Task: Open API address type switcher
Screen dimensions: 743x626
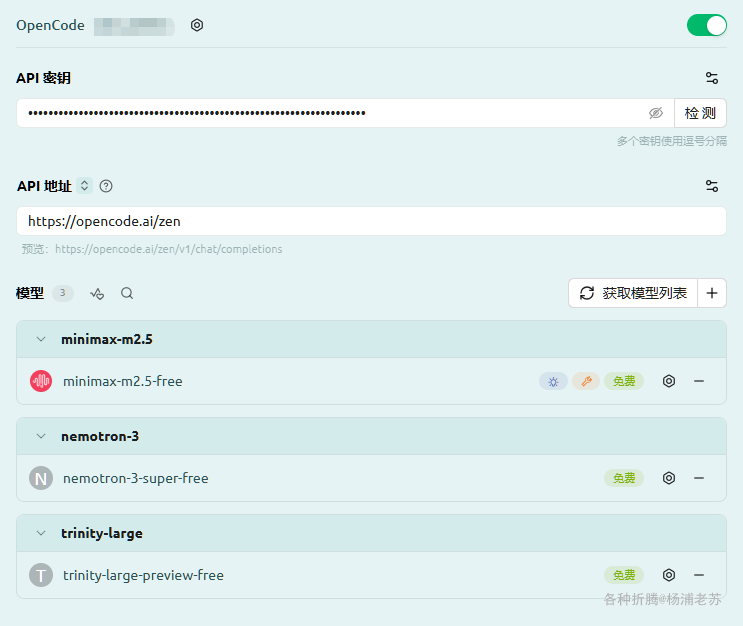Action: (x=84, y=186)
